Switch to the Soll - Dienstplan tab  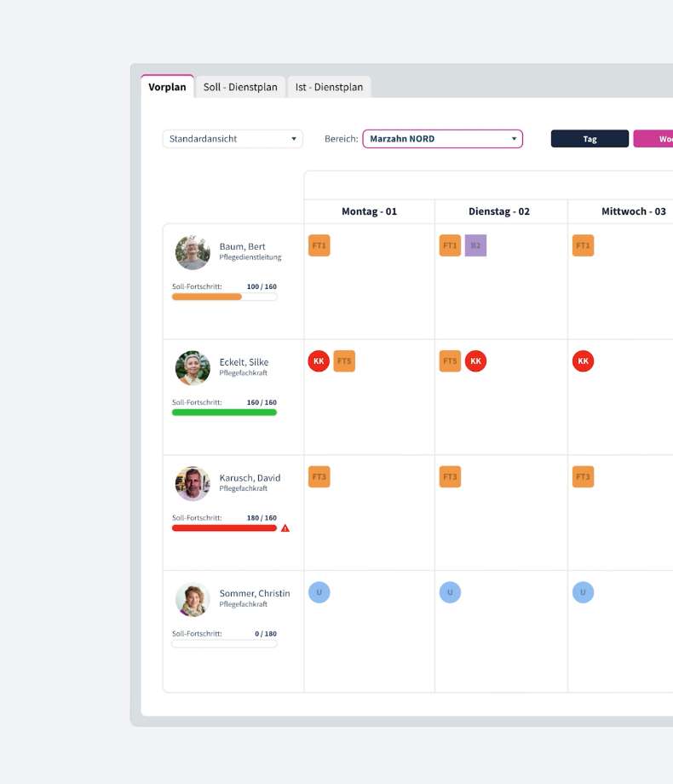[240, 87]
